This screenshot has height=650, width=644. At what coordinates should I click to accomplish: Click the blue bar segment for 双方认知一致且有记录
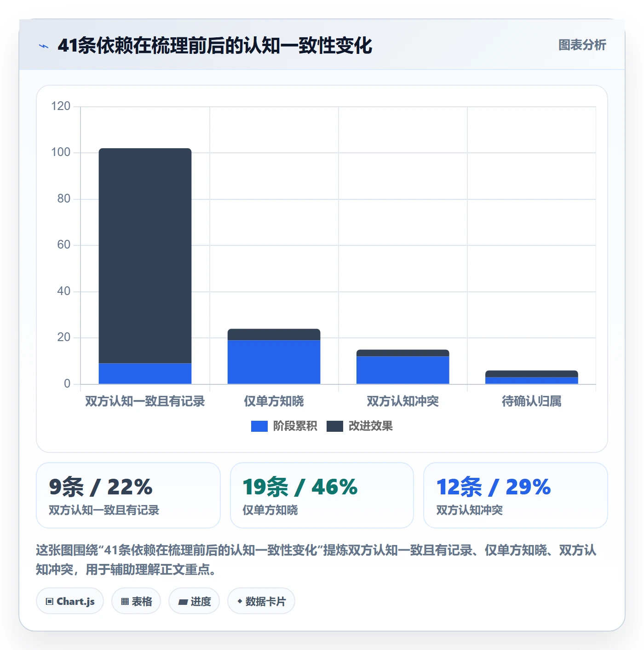click(145, 374)
